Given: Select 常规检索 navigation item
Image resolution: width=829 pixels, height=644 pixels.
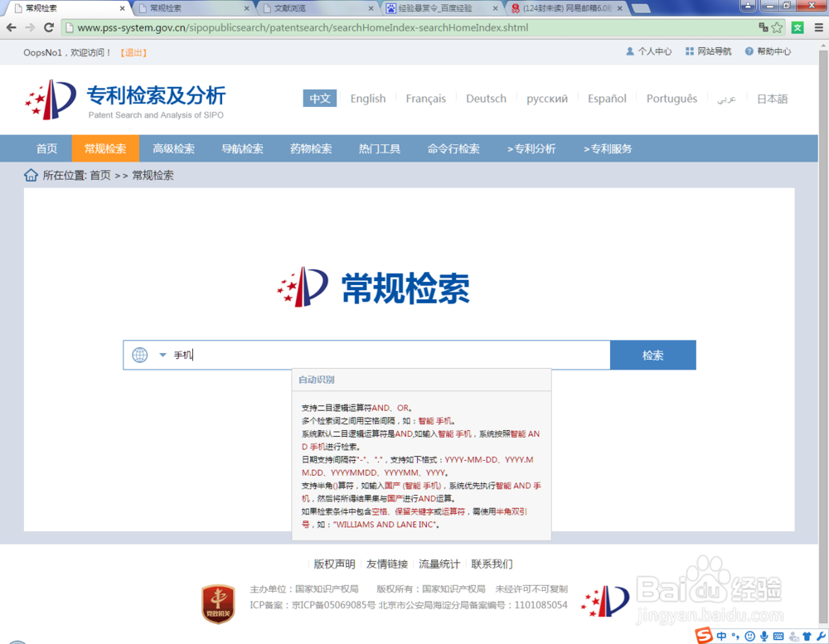Looking at the screenshot, I should coord(105,148).
